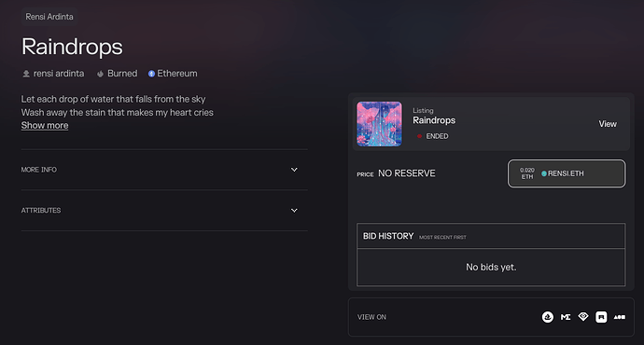Click the rensi ardinta creator profile icon

click(26, 74)
